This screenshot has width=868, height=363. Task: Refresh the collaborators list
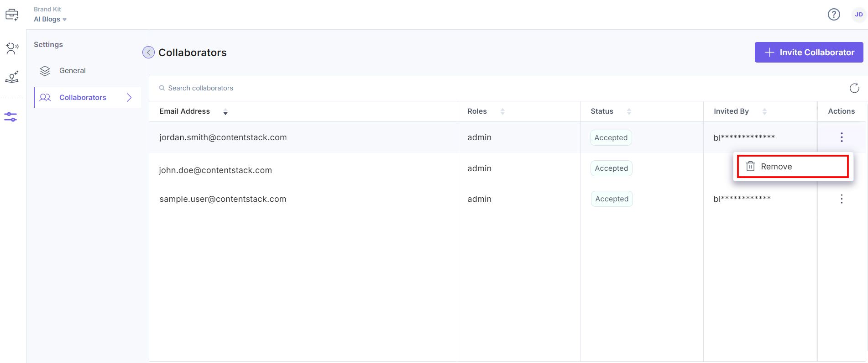(854, 88)
